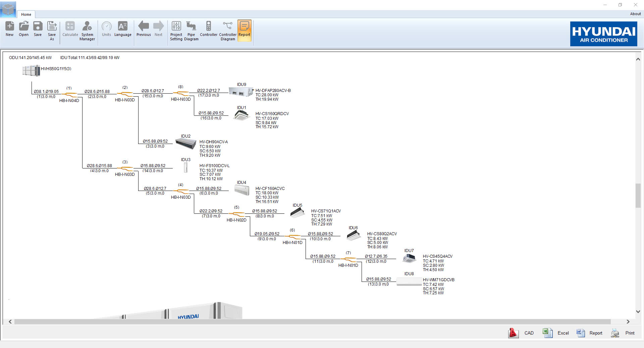Viewport: 644px width, 348px height.
Task: Select branch joint (5) HB-I-N02D
Action: (x=237, y=214)
